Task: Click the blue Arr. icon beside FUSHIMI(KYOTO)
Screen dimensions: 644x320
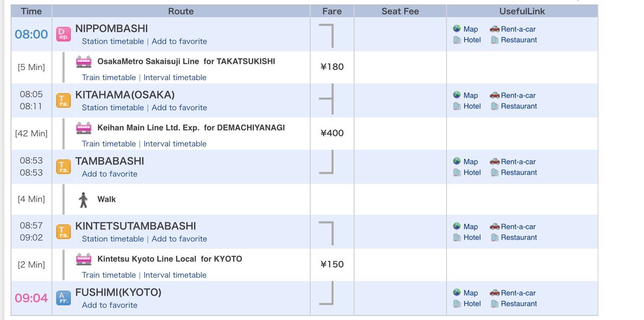Action: point(63,298)
